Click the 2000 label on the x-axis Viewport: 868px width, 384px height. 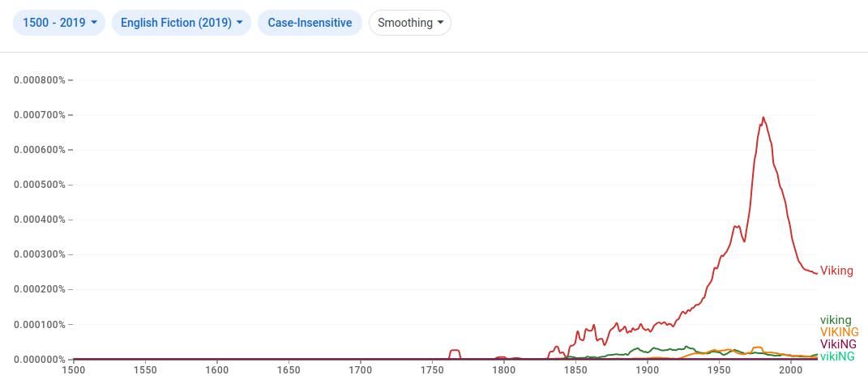coord(790,370)
